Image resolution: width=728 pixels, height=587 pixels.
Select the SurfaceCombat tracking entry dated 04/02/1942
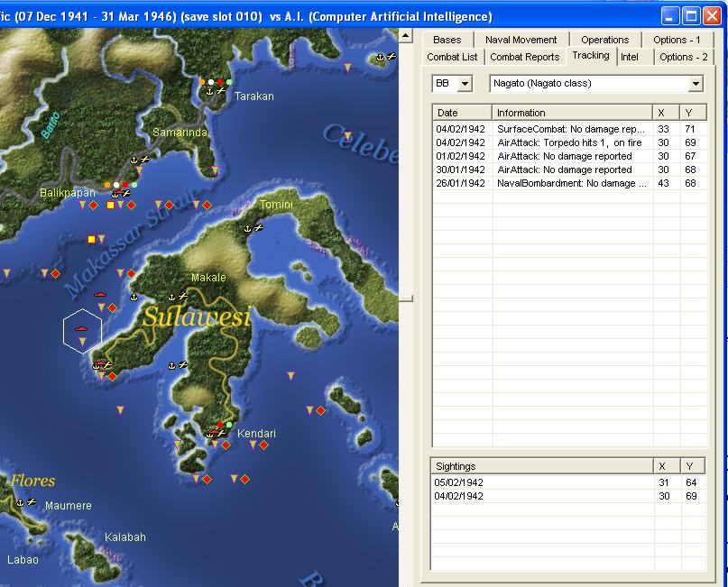click(541, 128)
